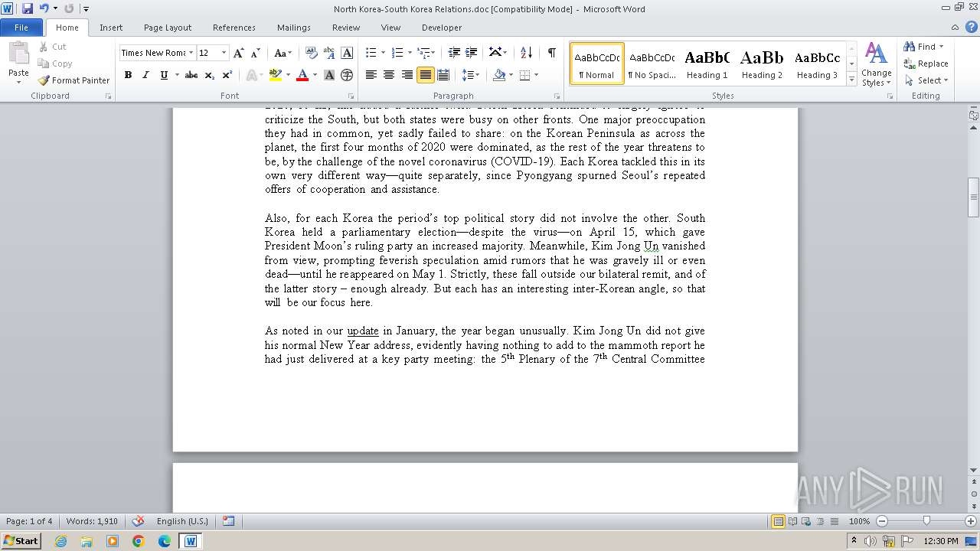The height and width of the screenshot is (551, 980).
Task: Apply subscript formatting
Action: tap(210, 75)
